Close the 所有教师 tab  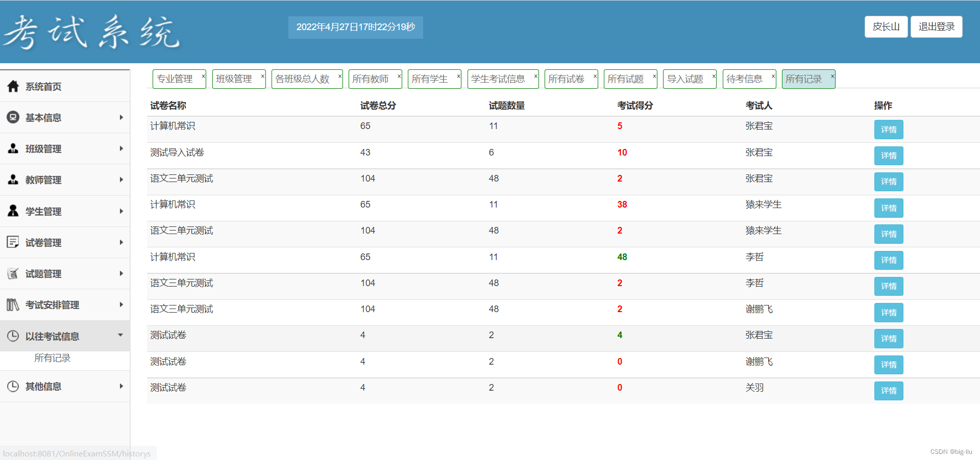[x=399, y=76]
